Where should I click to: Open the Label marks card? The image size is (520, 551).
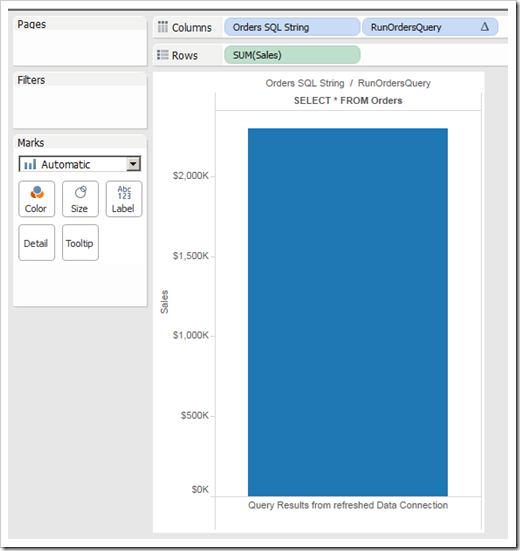124,199
